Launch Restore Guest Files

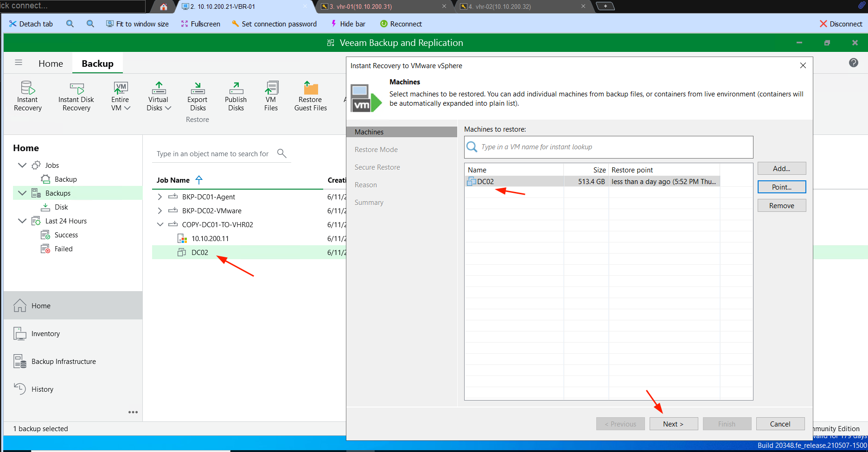[x=311, y=96]
